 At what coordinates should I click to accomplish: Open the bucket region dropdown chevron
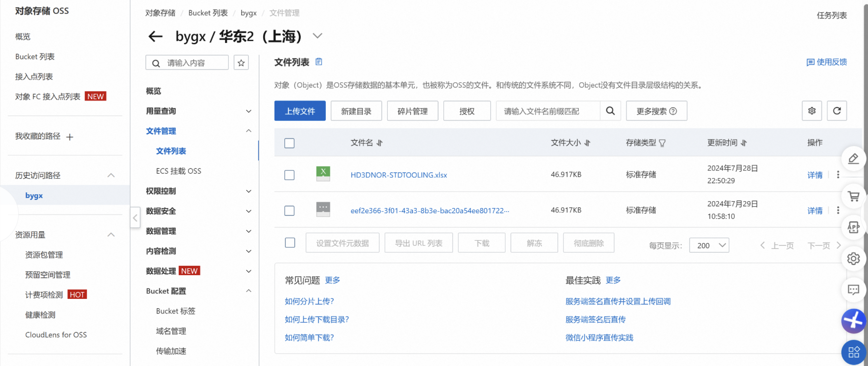click(x=317, y=36)
